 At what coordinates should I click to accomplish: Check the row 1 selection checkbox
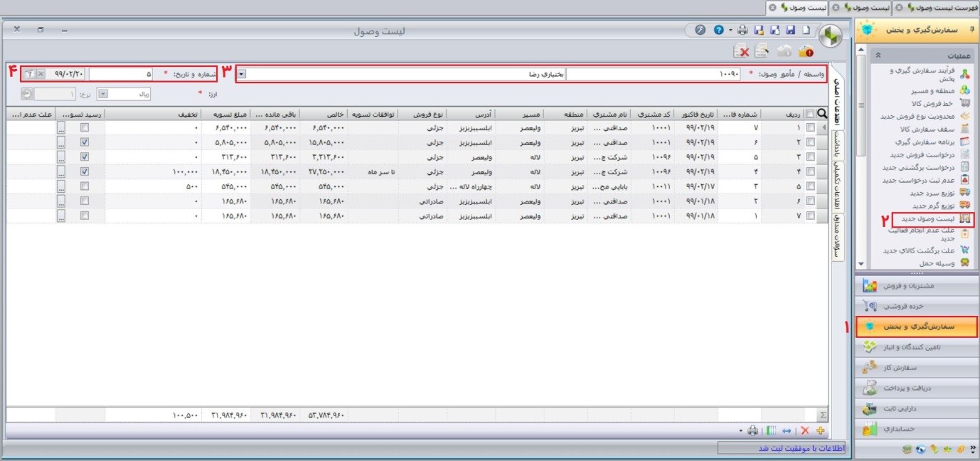click(810, 127)
